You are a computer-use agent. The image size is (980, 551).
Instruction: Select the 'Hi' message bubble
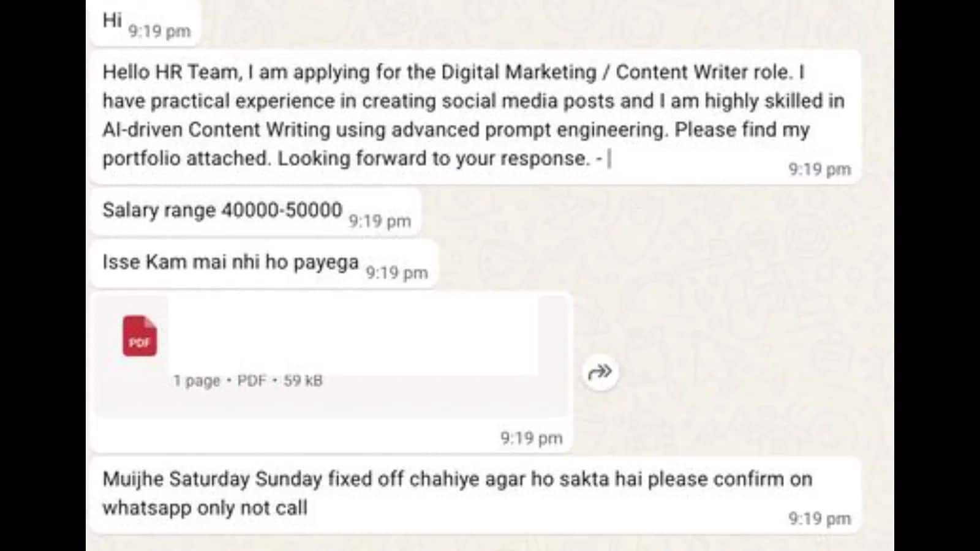(x=146, y=23)
